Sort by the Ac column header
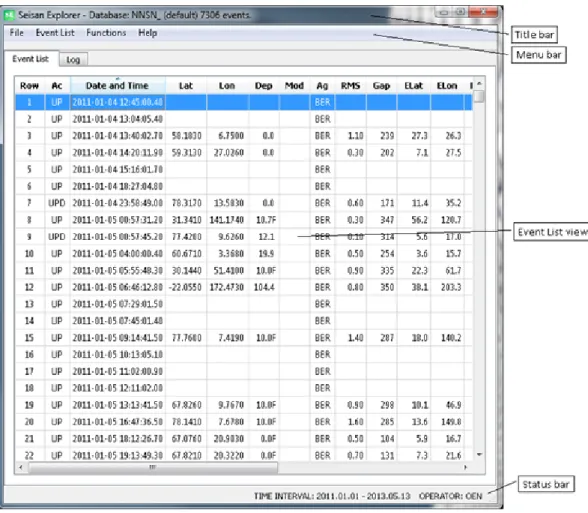This screenshot has width=588, height=513. 57,86
